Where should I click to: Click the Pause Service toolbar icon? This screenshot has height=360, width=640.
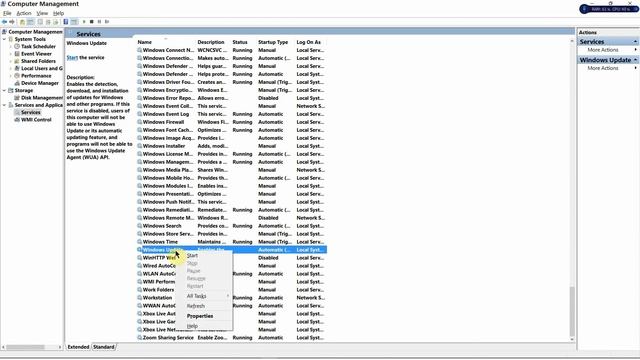click(99, 22)
